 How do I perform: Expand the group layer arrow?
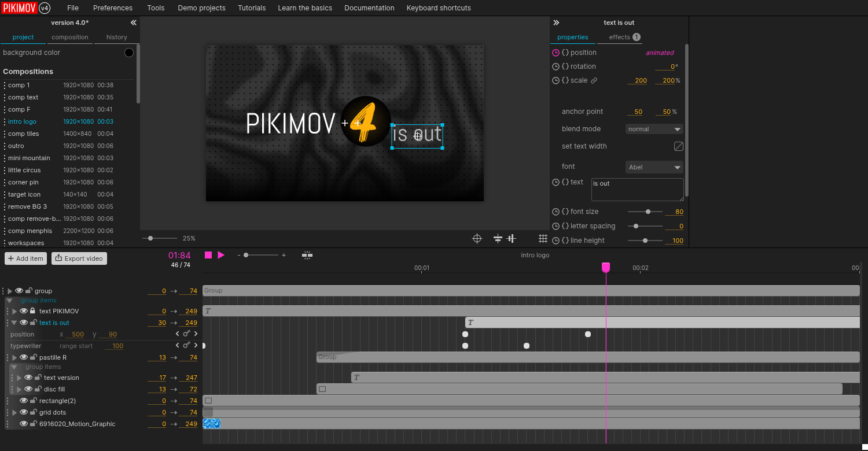pos(10,291)
